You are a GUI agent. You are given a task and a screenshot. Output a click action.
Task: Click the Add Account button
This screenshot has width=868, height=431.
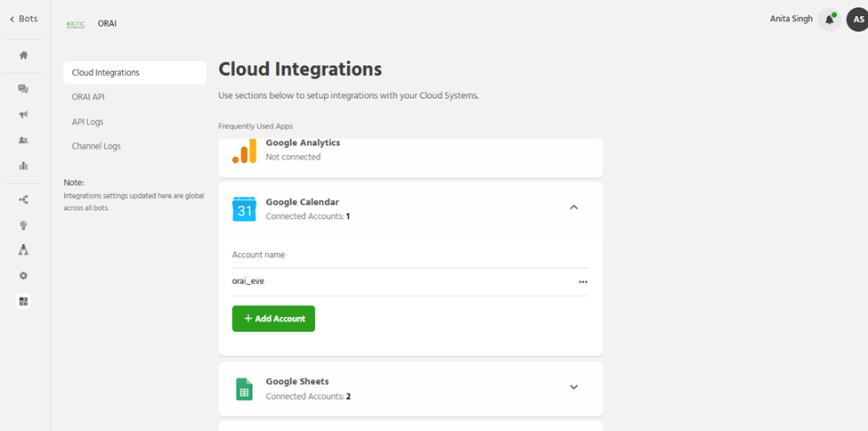click(273, 319)
